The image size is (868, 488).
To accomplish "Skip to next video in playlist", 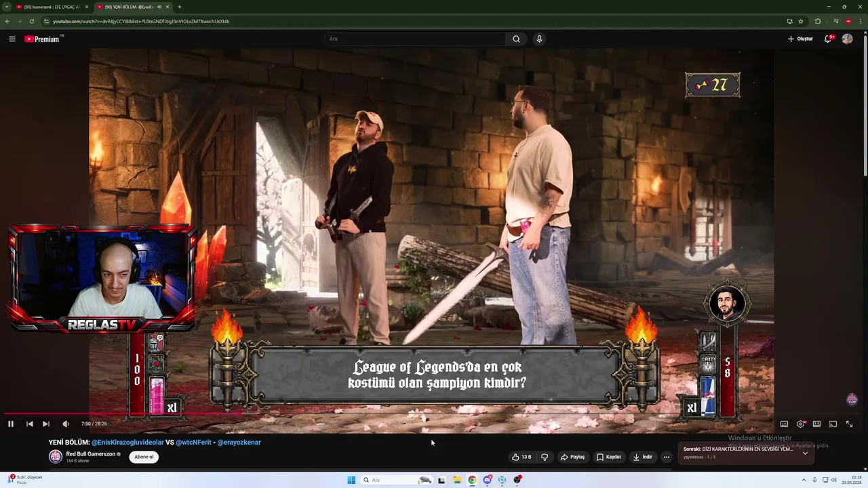I will [x=46, y=424].
